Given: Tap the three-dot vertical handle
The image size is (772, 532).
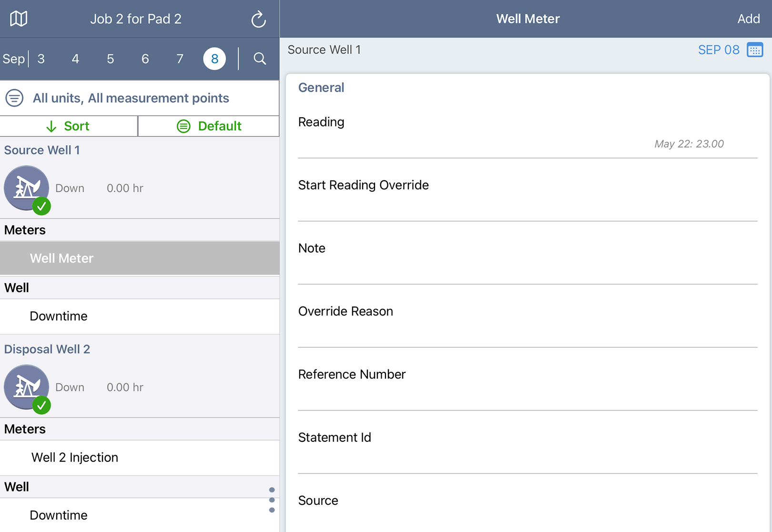Looking at the screenshot, I should (272, 500).
